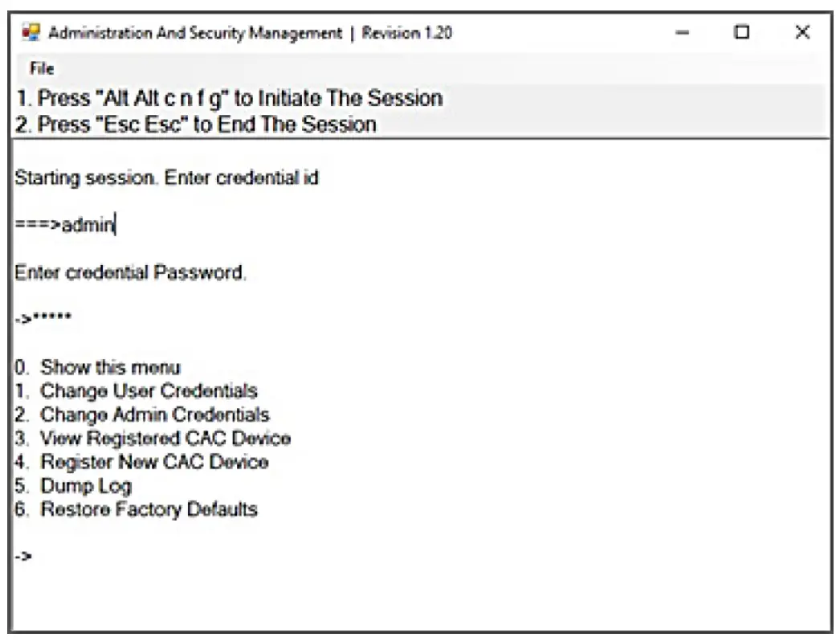Viewport: 840px width, 642px height.
Task: Minimize the Administration And Security Management window
Action: click(682, 33)
